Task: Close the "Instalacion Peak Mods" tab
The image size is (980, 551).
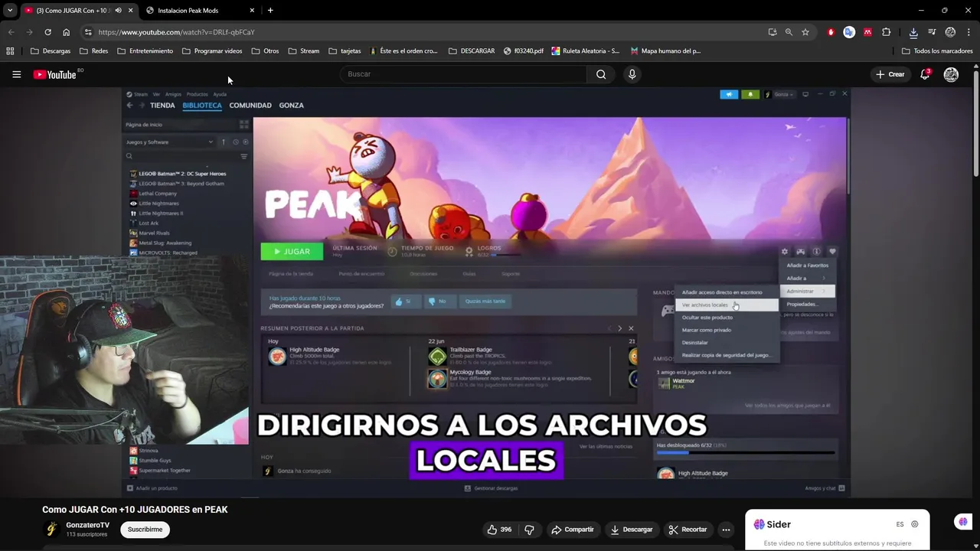Action: [x=252, y=11]
